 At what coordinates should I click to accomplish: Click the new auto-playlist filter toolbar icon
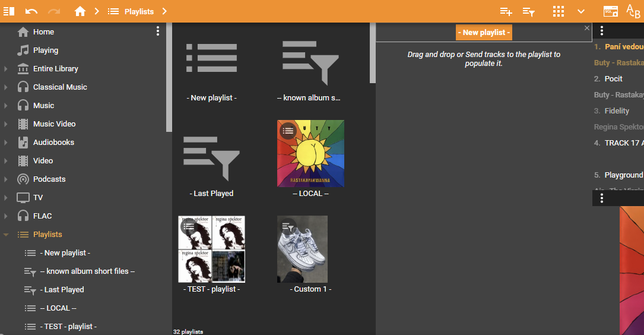(x=528, y=11)
